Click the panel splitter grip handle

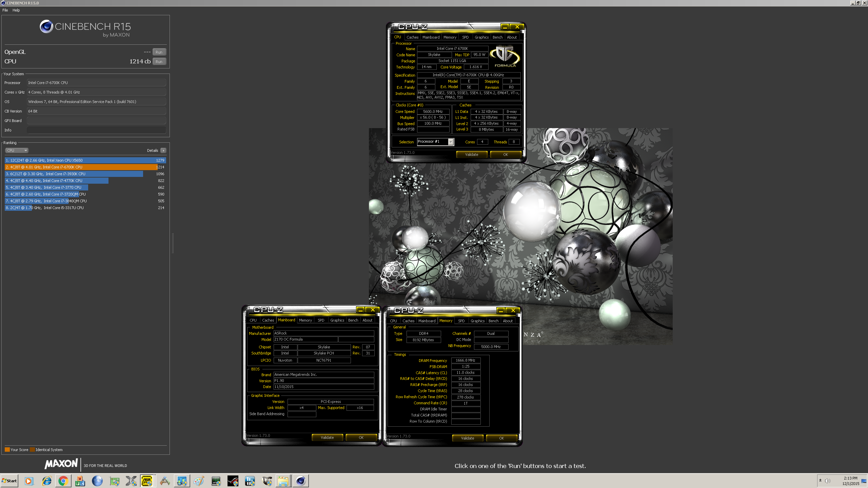click(173, 243)
